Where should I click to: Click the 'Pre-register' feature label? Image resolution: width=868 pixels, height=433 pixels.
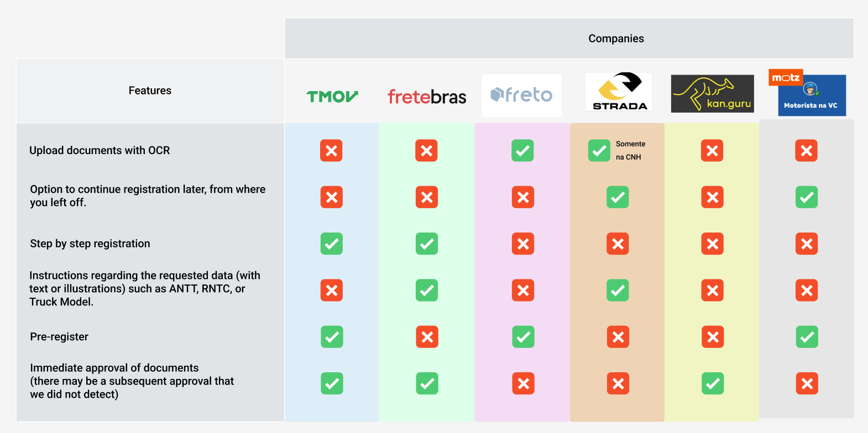tap(59, 337)
